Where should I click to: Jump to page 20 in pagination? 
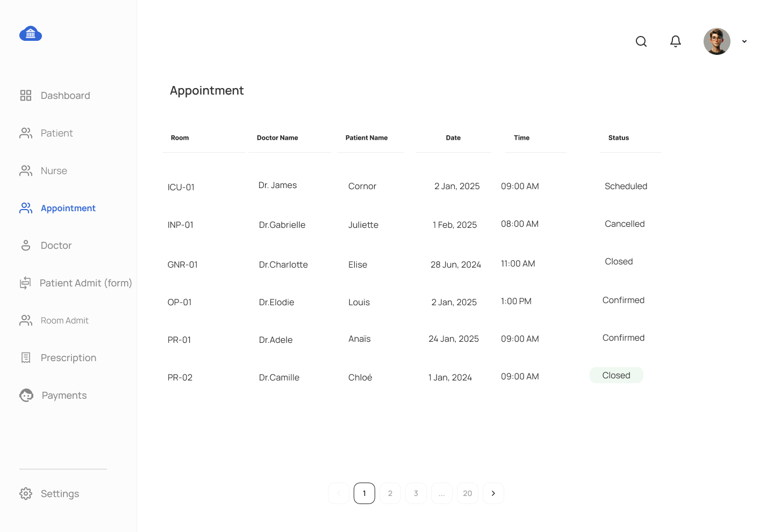click(x=468, y=493)
